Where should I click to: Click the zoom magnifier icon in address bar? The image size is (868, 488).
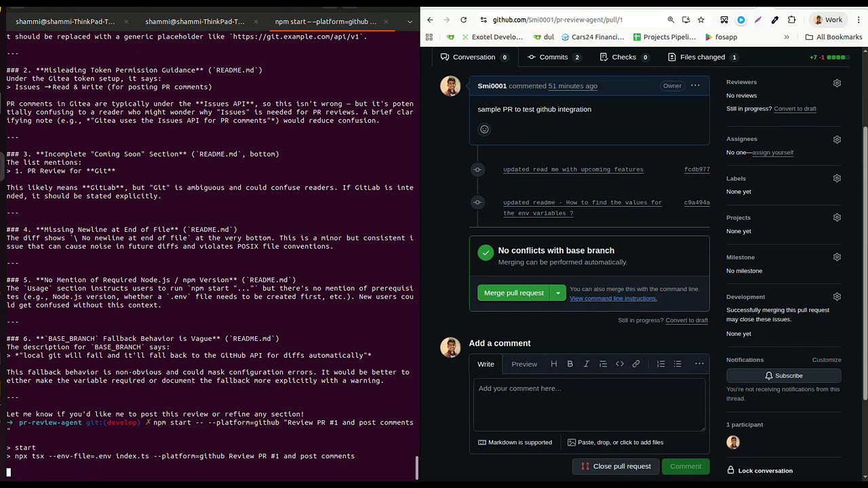(x=671, y=20)
